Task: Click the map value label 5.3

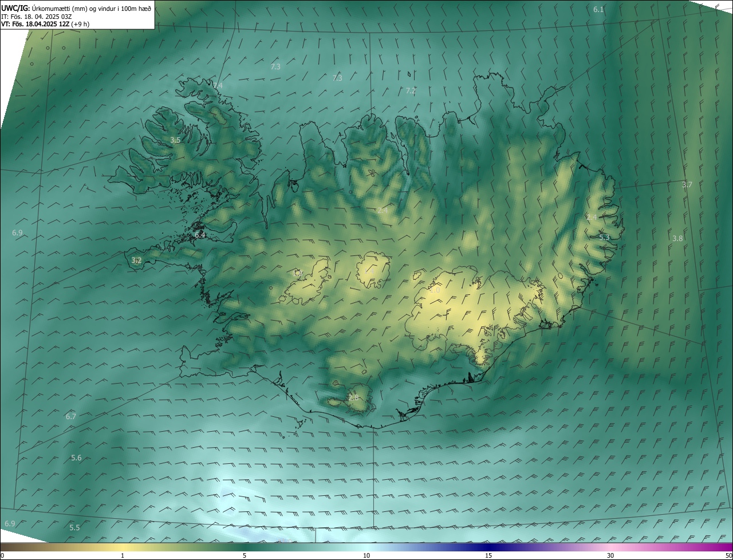Action: [x=604, y=238]
